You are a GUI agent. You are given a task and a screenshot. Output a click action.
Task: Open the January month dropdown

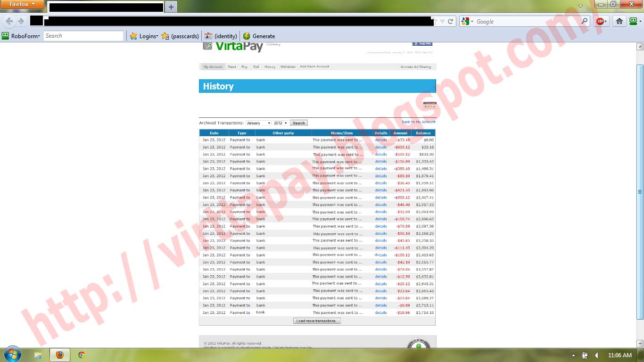[258, 123]
